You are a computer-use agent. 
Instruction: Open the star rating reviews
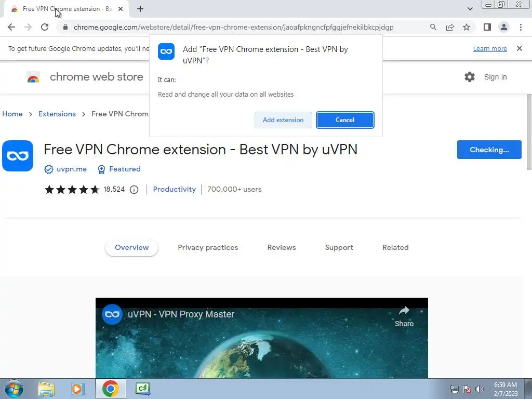click(x=72, y=189)
